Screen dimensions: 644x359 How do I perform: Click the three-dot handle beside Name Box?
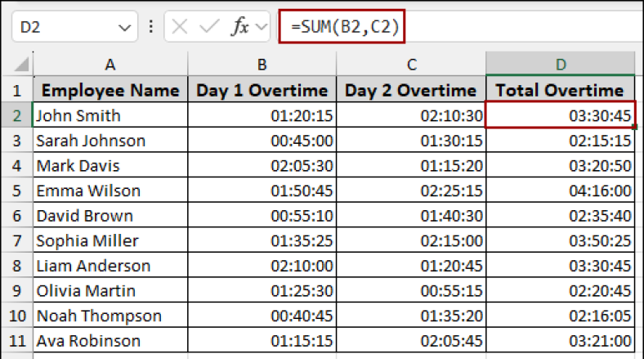click(150, 27)
